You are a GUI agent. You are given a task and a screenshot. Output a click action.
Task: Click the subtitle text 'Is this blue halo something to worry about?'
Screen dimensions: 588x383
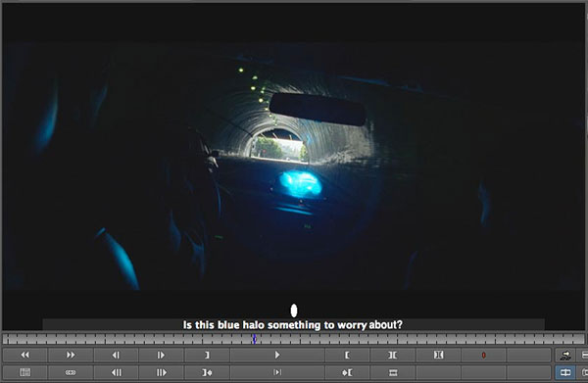coord(292,325)
